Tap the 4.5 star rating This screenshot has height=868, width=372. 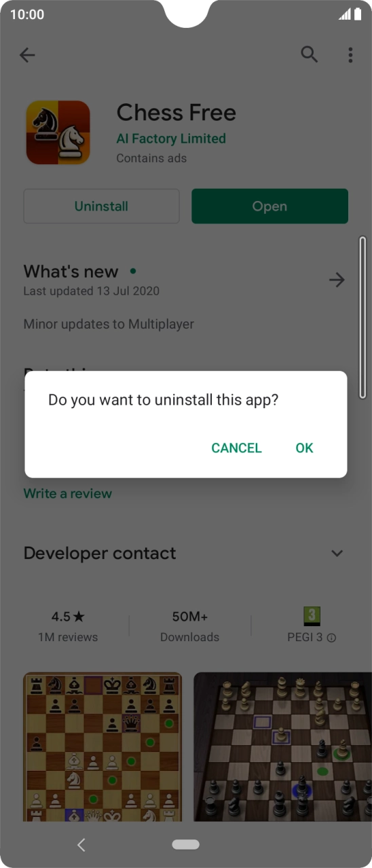click(68, 617)
